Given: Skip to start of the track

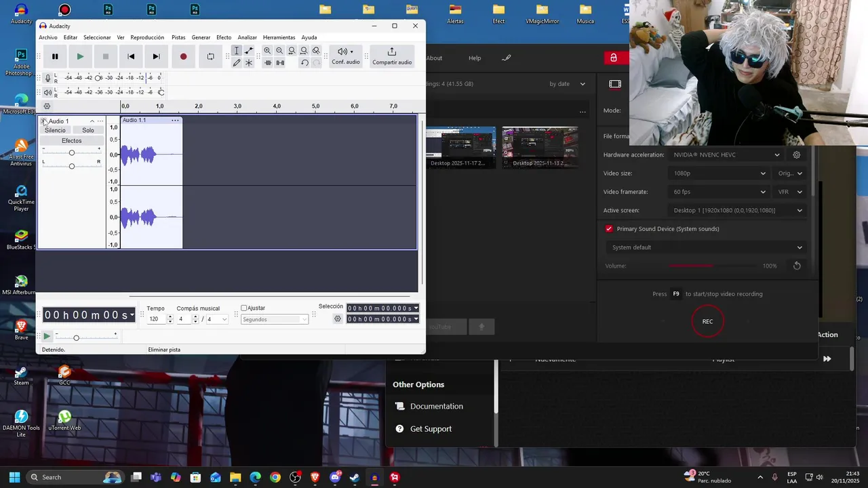Looking at the screenshot, I should pos(131,57).
